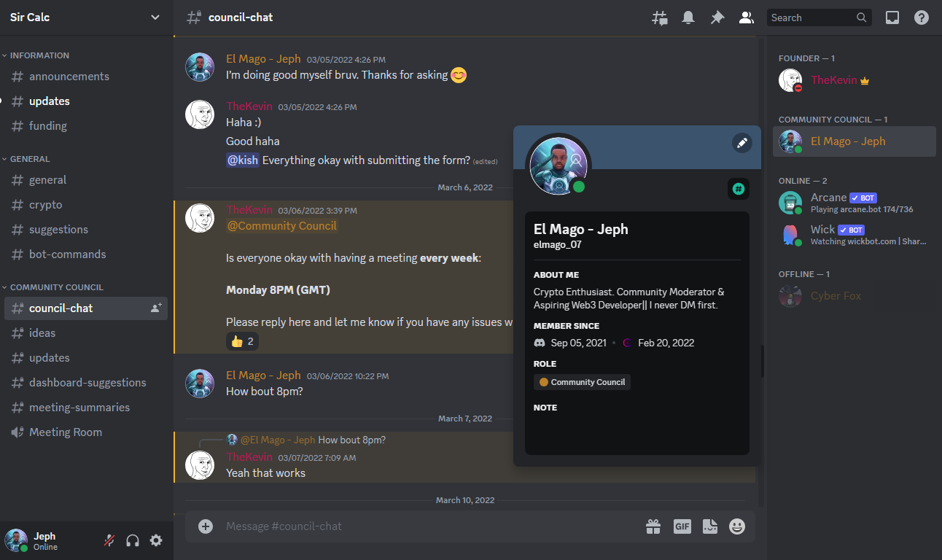Viewport: 942px width, 560px height.
Task: Click the @kish mention
Action: coord(243,160)
